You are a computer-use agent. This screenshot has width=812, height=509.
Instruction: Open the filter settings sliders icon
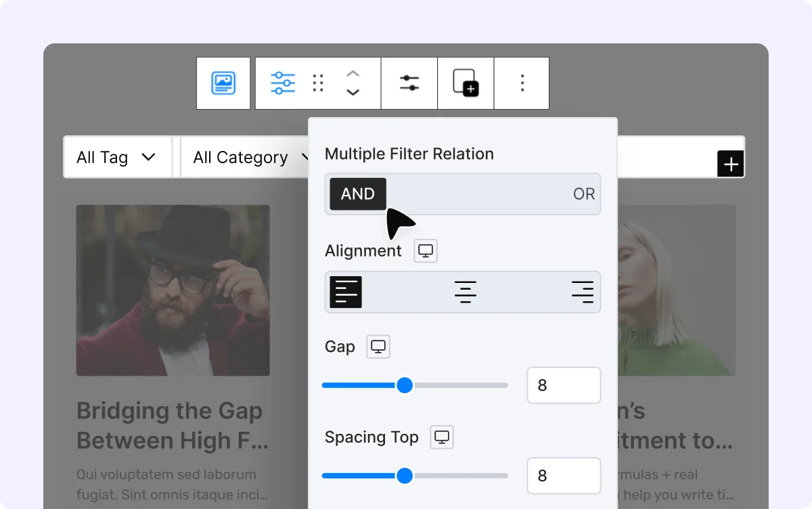tap(409, 83)
